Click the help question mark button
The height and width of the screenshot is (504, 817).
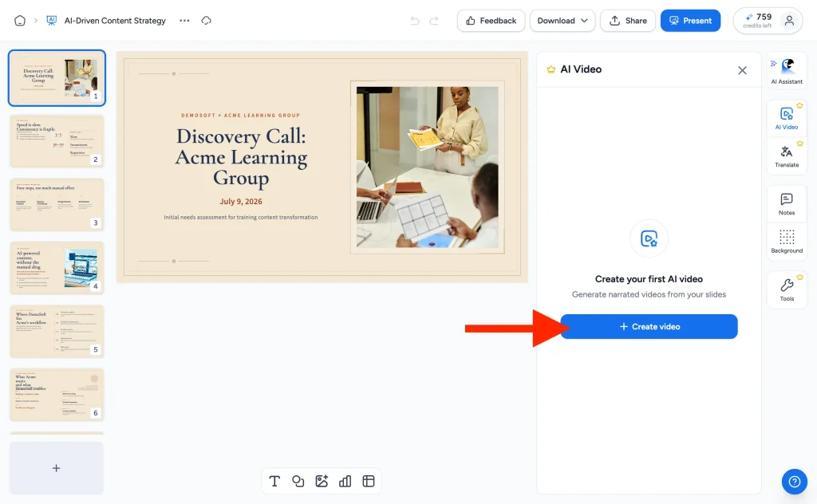794,482
